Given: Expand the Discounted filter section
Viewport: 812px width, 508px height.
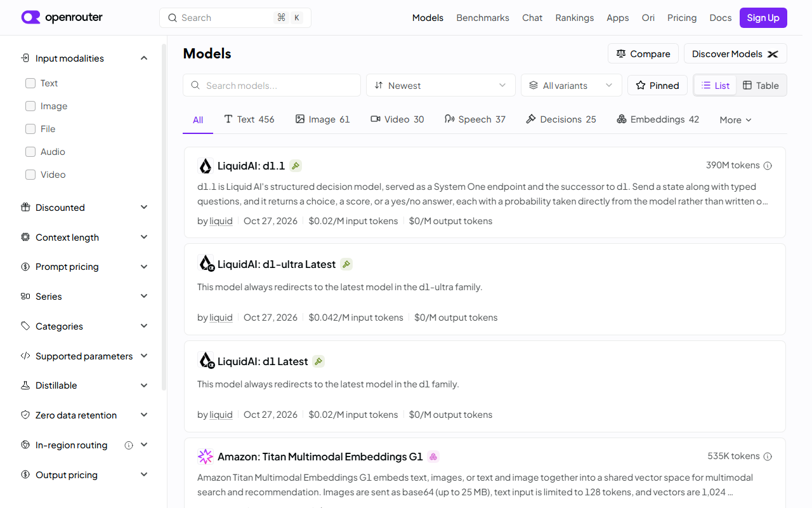Looking at the screenshot, I should tap(84, 208).
